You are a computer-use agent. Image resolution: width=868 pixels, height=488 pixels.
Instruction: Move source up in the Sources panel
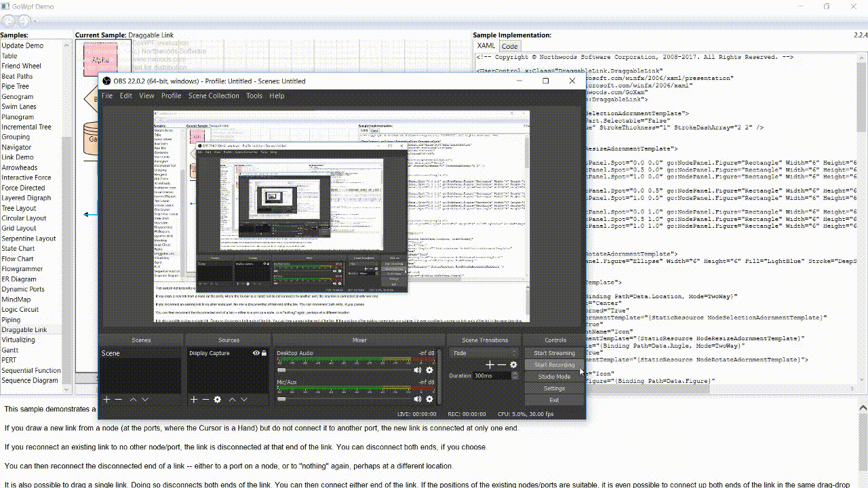pyautogui.click(x=232, y=400)
